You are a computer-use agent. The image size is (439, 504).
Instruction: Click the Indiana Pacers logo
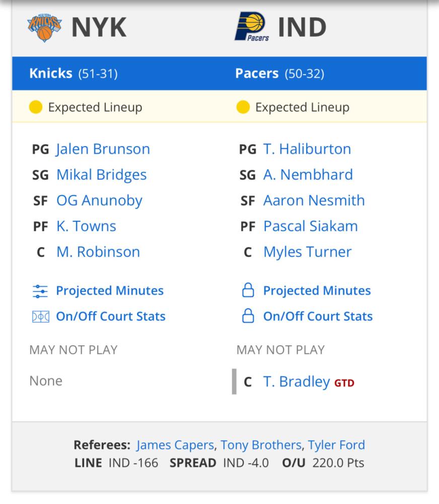tap(252, 27)
